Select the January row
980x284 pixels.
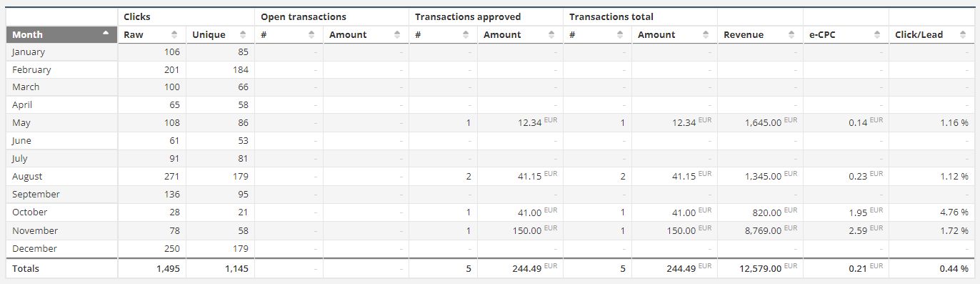(x=490, y=52)
